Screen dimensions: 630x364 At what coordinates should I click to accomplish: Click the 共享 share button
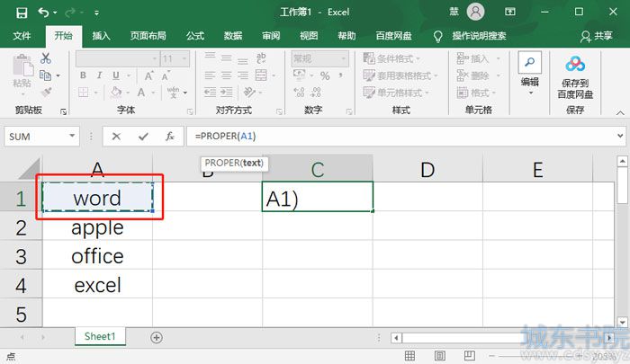(597, 36)
